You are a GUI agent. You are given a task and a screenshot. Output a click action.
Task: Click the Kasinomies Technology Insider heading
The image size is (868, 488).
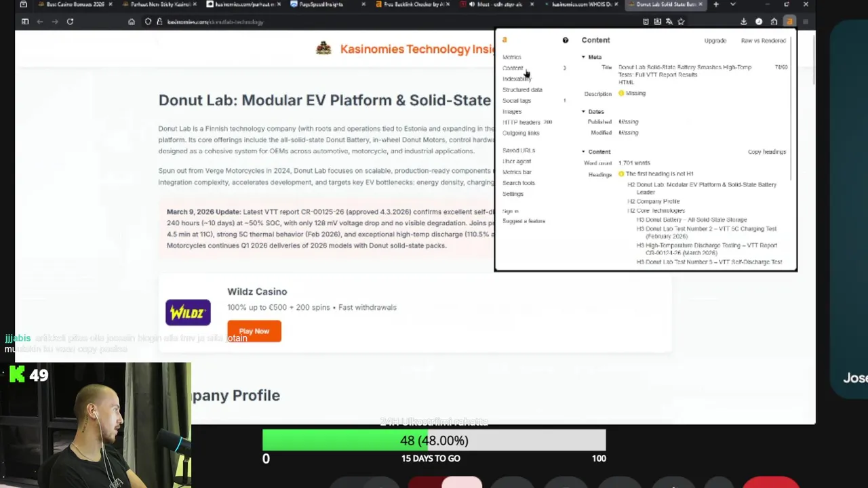coord(418,49)
